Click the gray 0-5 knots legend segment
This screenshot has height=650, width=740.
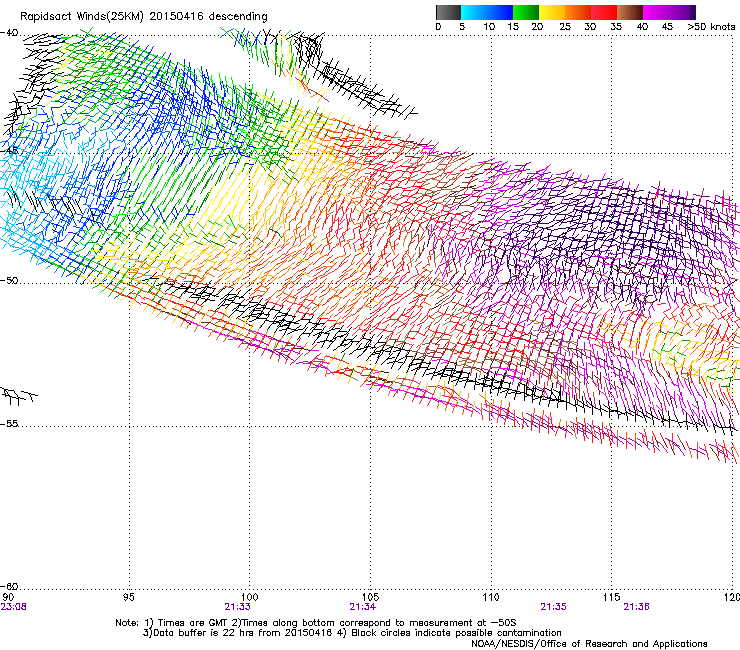(x=448, y=12)
